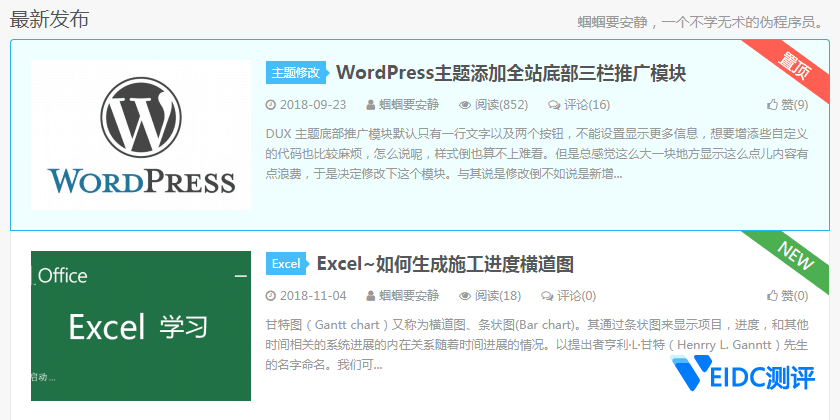The width and height of the screenshot is (840, 420).
Task: Like the post via 赞(0)
Action: point(794,296)
